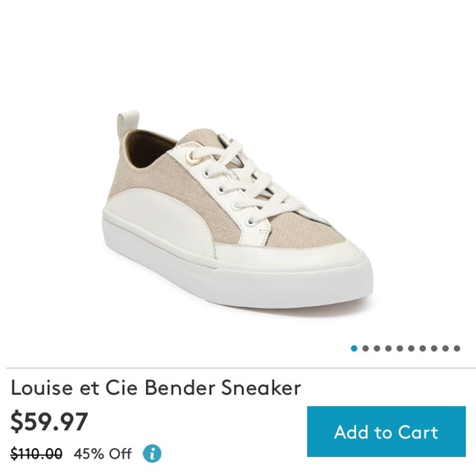Open the price info icon
Screen dimensions: 476x476
pos(152,454)
